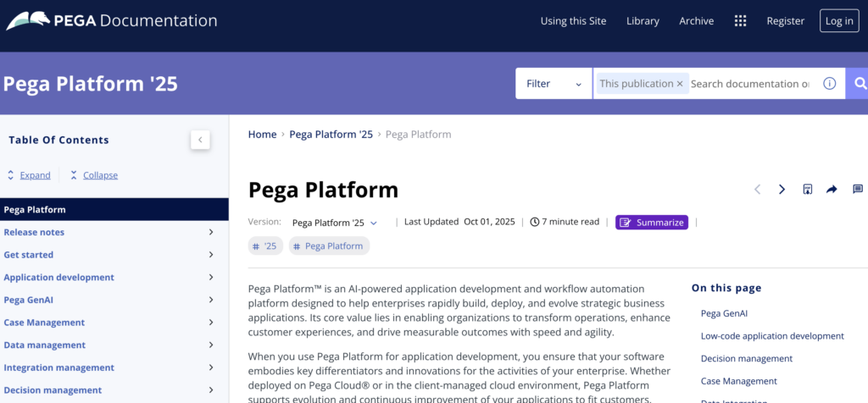Open the feedback comment icon
868x403 pixels.
[x=857, y=190]
